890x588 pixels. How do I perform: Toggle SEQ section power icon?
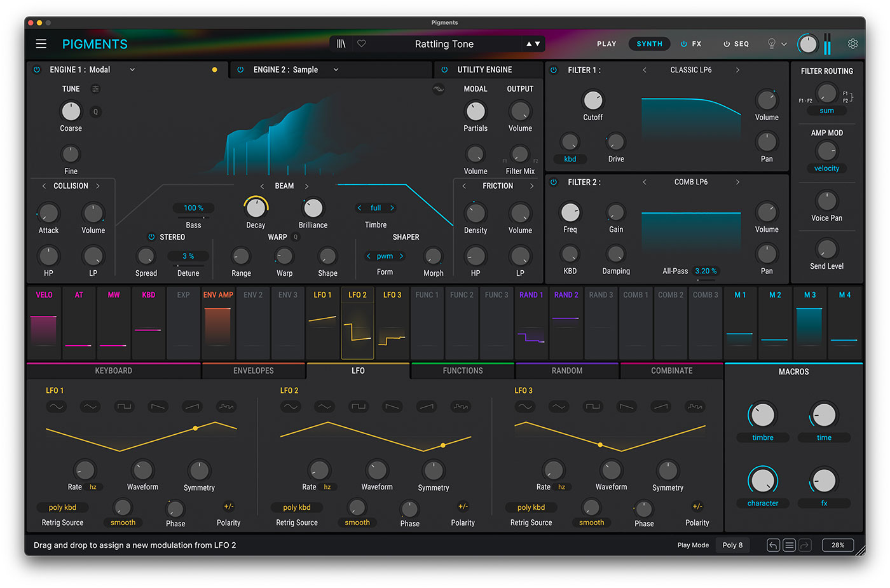[727, 44]
